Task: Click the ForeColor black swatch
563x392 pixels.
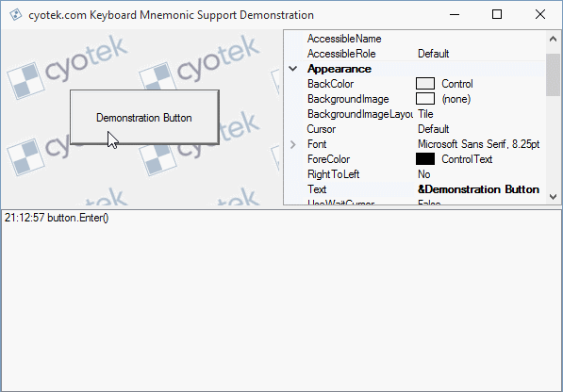Action: point(425,159)
